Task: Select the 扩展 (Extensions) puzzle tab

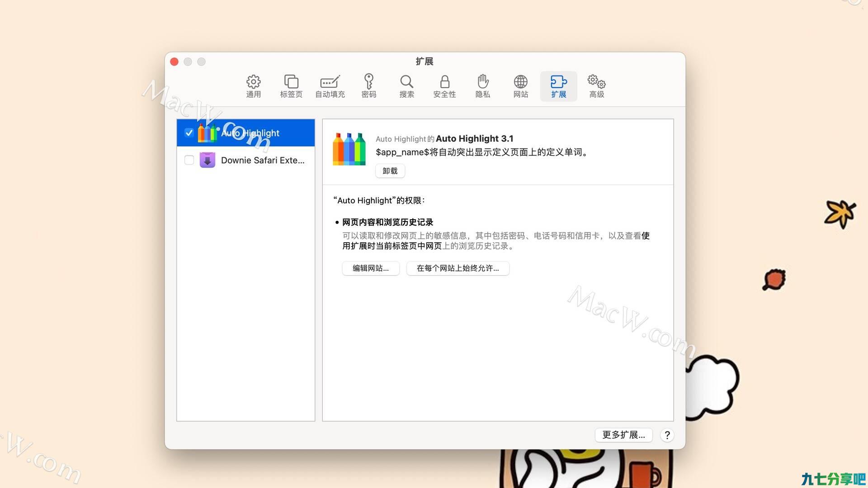Action: (x=559, y=86)
